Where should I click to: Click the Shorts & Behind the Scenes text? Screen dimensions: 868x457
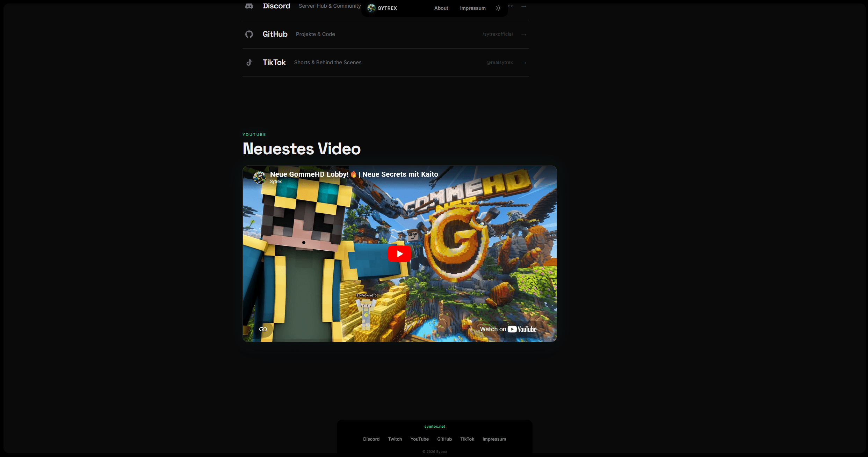tap(328, 62)
